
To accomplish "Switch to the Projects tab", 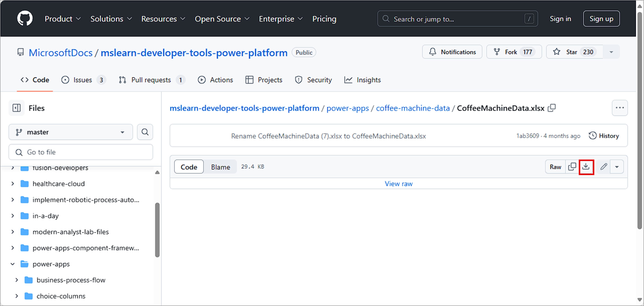I will (264, 80).
